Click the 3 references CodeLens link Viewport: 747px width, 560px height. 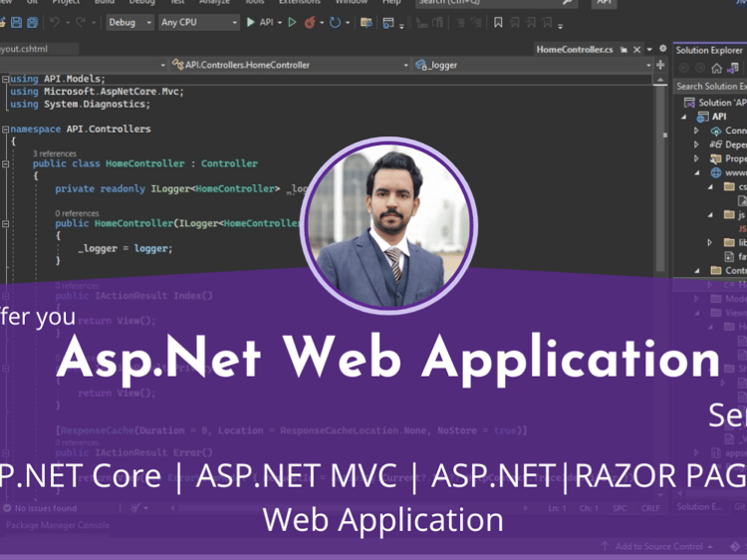[55, 153]
